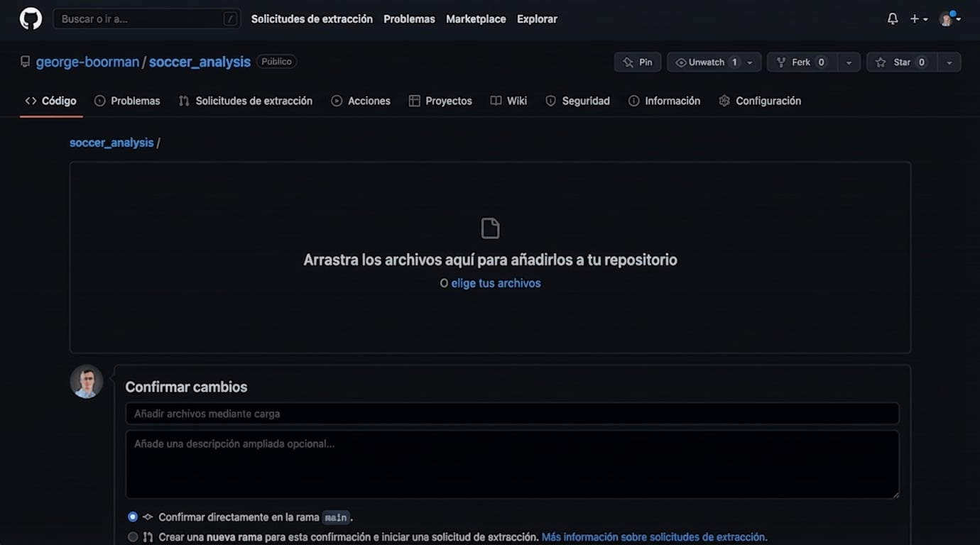
Task: Click the Confirmar cambios heading
Action: tap(186, 387)
